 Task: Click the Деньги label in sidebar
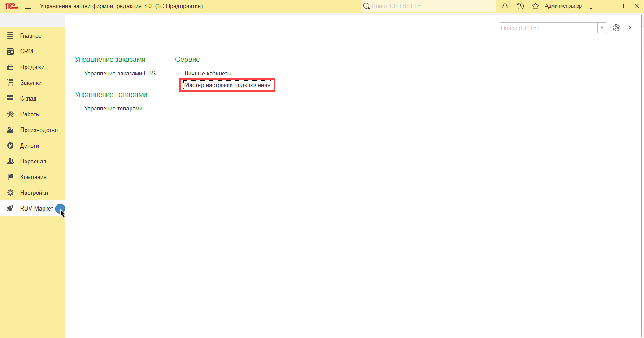tap(30, 145)
